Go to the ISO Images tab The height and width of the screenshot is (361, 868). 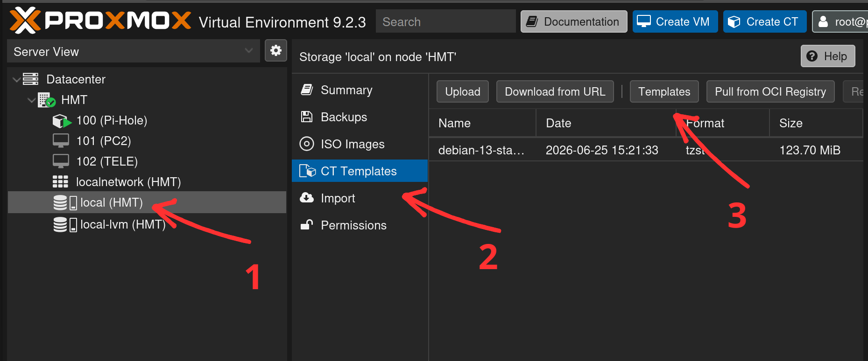tap(360, 144)
